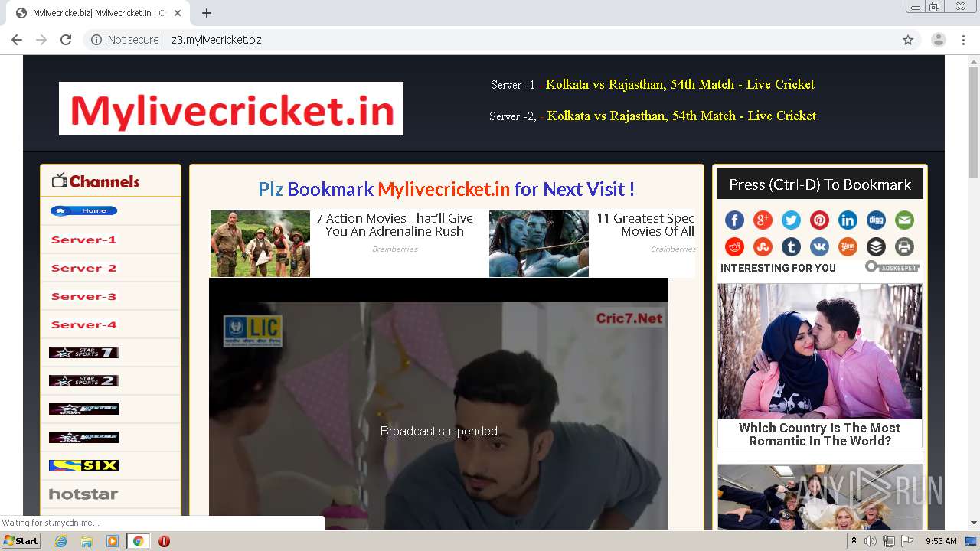
Task: Click the Jumanji cast thumbnail
Action: click(x=260, y=243)
